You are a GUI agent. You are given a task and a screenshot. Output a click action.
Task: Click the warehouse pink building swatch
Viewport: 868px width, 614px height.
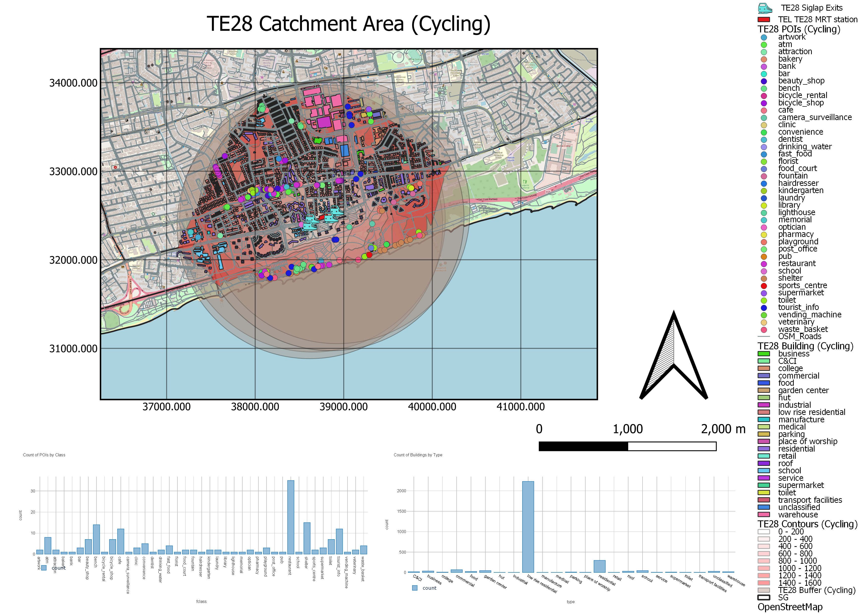(x=764, y=514)
